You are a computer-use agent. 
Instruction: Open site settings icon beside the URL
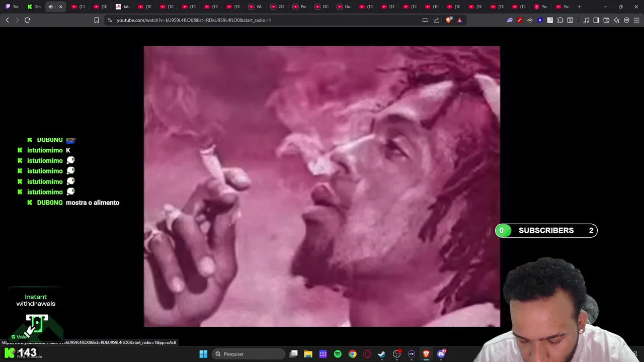(x=109, y=20)
